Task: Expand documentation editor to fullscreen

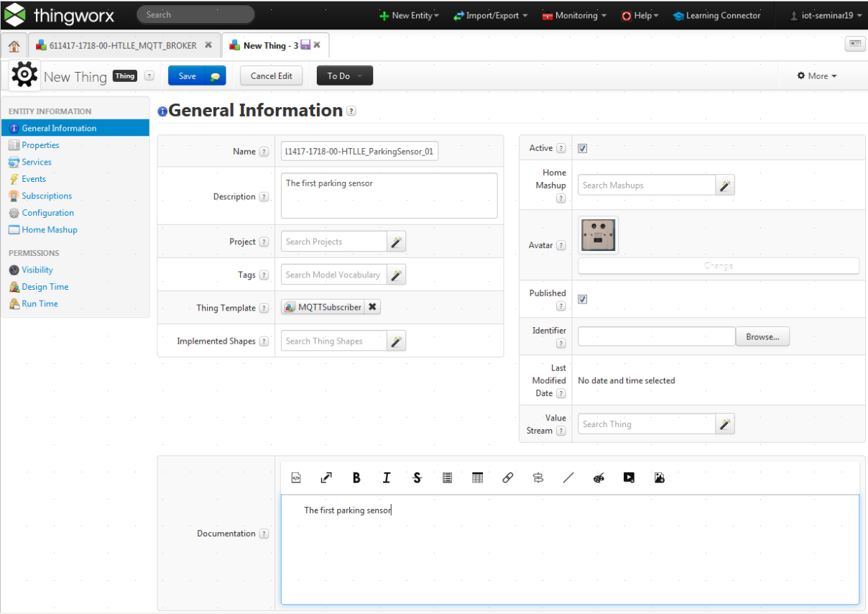Action: tap(325, 477)
